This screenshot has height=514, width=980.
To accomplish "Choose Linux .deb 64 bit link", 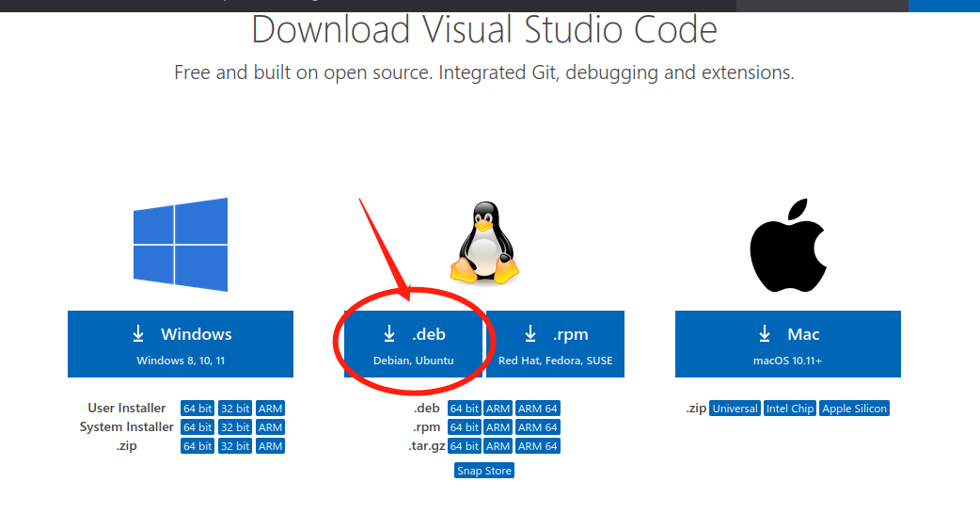I will 465,409.
